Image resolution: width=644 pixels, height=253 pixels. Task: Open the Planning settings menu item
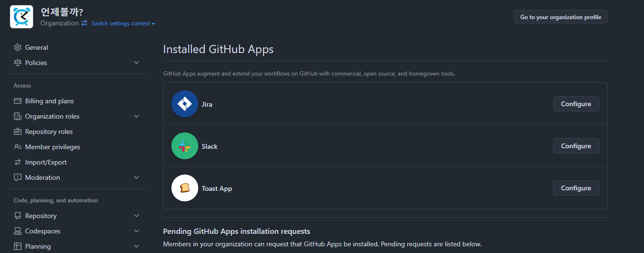[x=38, y=246]
